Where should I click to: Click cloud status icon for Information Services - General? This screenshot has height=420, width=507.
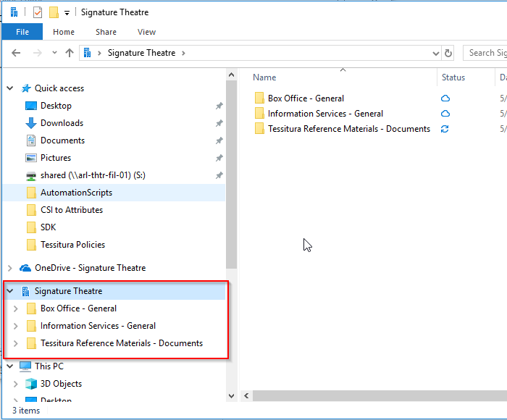445,114
